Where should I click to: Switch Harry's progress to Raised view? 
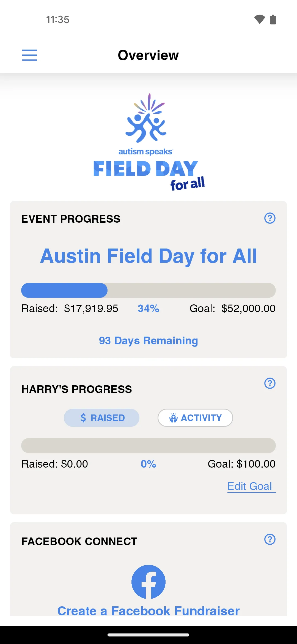(101, 418)
